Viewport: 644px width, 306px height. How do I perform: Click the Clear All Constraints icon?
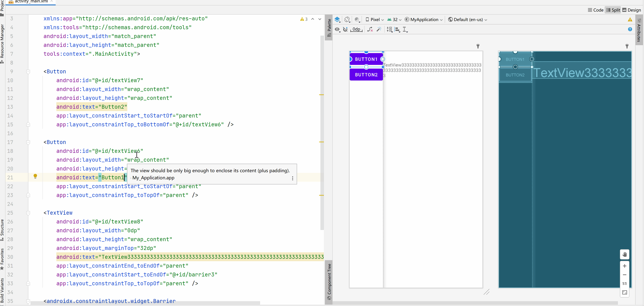point(370,29)
